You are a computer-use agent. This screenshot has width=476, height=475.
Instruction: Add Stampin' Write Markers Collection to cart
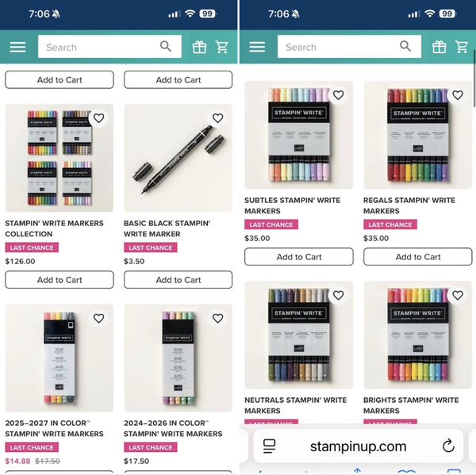point(59,280)
